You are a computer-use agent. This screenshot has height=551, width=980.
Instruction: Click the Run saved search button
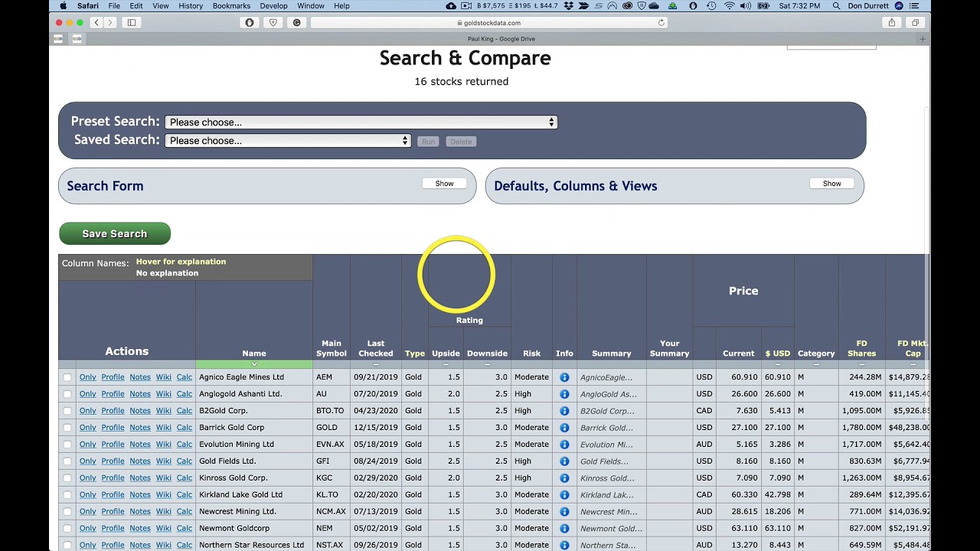tap(428, 142)
